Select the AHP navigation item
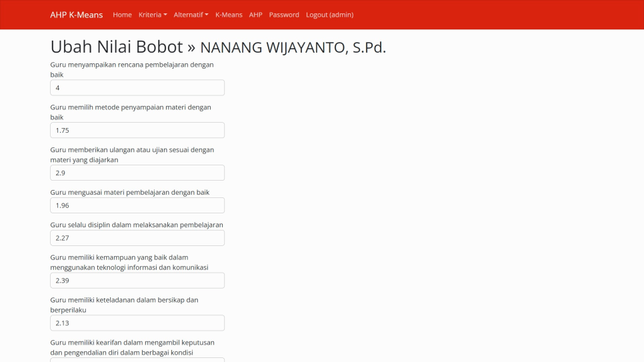The width and height of the screenshot is (644, 362). [255, 15]
